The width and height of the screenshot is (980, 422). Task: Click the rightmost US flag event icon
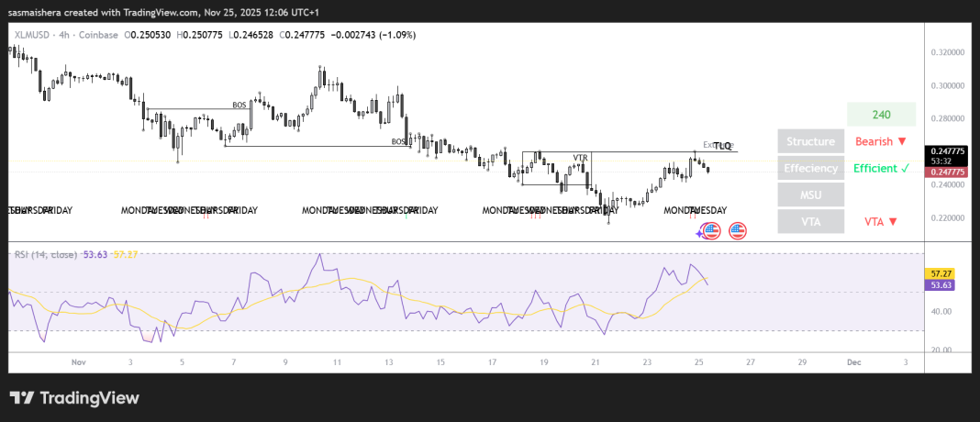(x=737, y=231)
